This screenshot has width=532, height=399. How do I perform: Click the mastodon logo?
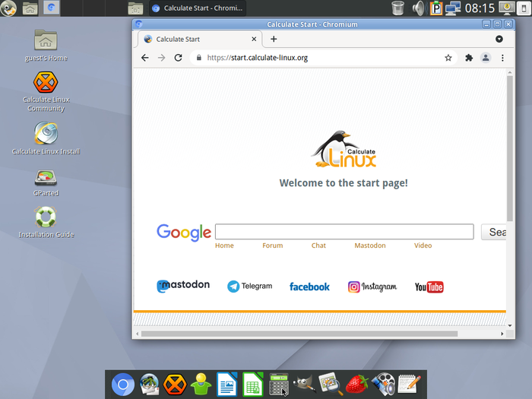coord(183,286)
